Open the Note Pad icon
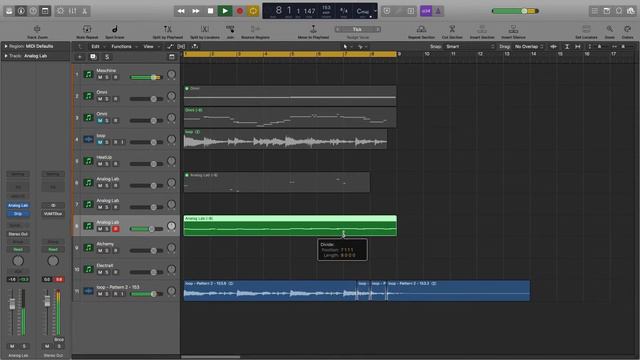 (607, 11)
